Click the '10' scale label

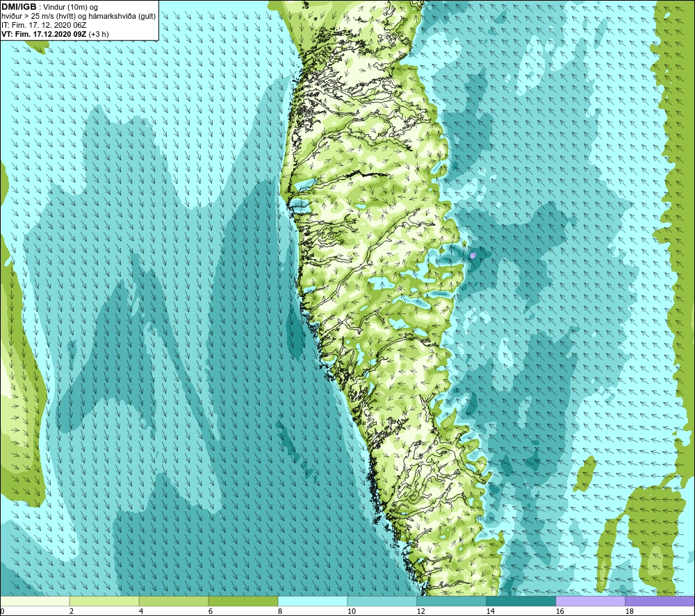(351, 611)
